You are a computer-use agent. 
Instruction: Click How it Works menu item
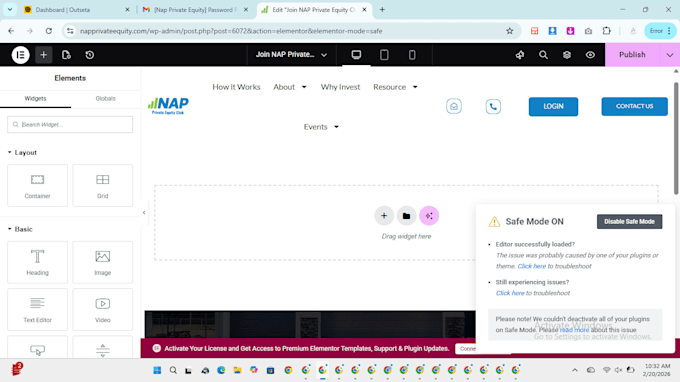pyautogui.click(x=236, y=87)
